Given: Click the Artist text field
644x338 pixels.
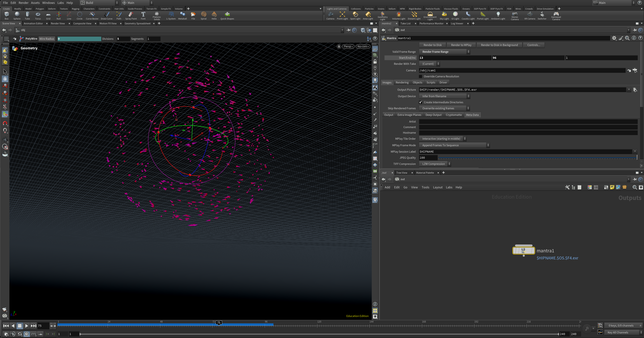Looking at the screenshot, I should (x=528, y=122).
